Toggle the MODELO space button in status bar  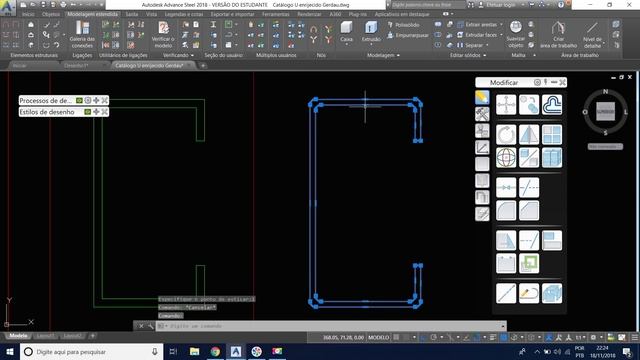pos(378,337)
